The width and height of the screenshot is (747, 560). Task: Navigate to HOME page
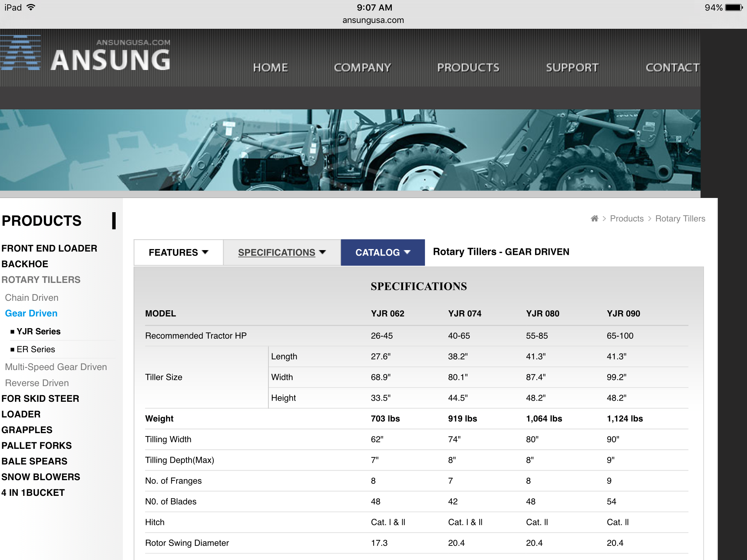pos(270,67)
